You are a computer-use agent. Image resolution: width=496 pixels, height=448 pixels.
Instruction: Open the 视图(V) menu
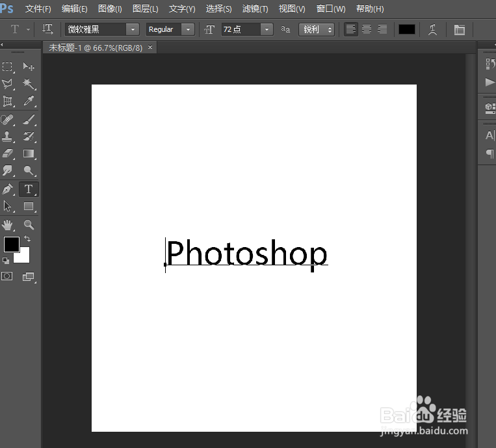coord(292,9)
